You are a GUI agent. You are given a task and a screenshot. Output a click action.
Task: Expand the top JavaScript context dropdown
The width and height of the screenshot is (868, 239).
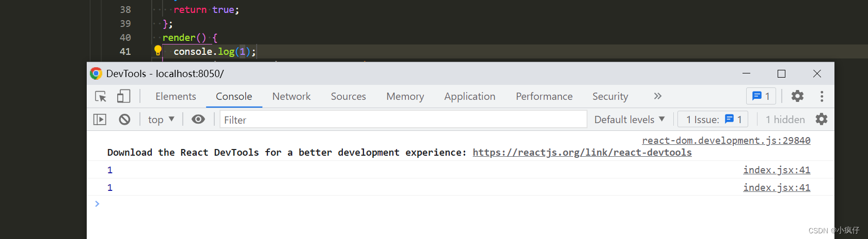click(x=161, y=119)
